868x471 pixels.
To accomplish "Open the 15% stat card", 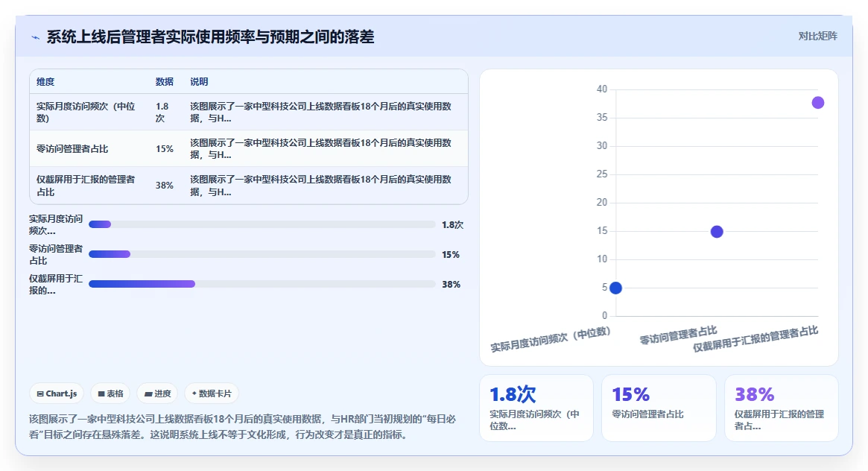I will pyautogui.click(x=659, y=408).
